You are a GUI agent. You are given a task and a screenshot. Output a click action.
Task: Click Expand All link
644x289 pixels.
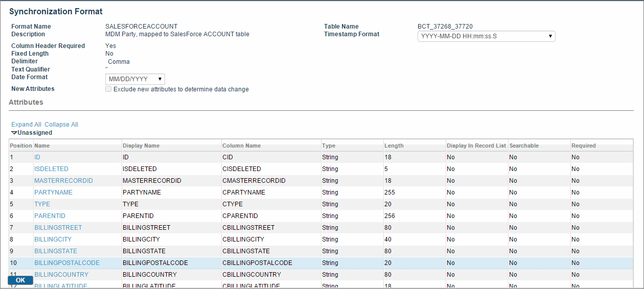pyautogui.click(x=26, y=125)
